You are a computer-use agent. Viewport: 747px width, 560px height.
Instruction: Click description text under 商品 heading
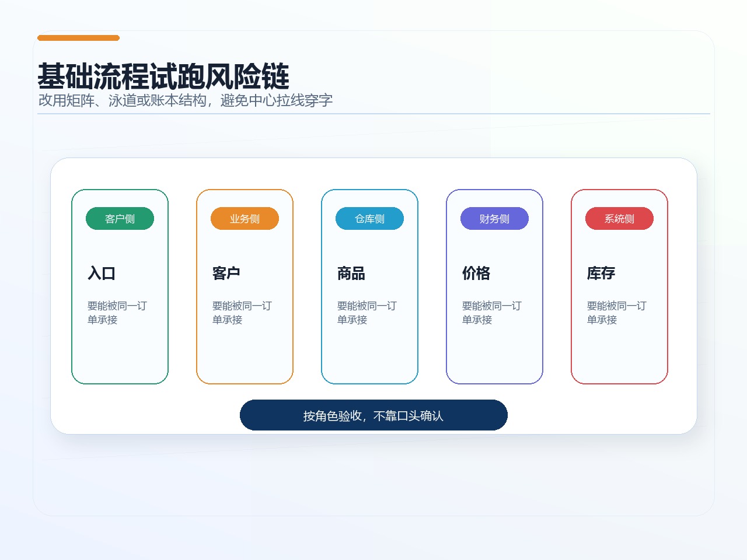coord(367,313)
